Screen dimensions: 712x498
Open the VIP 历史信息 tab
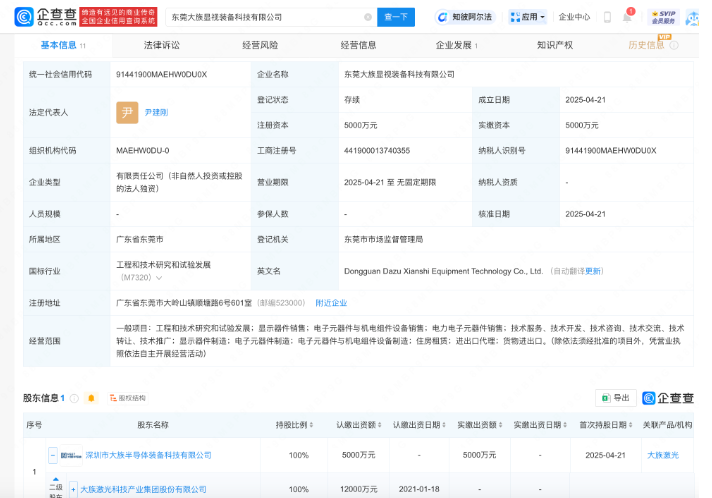point(646,45)
